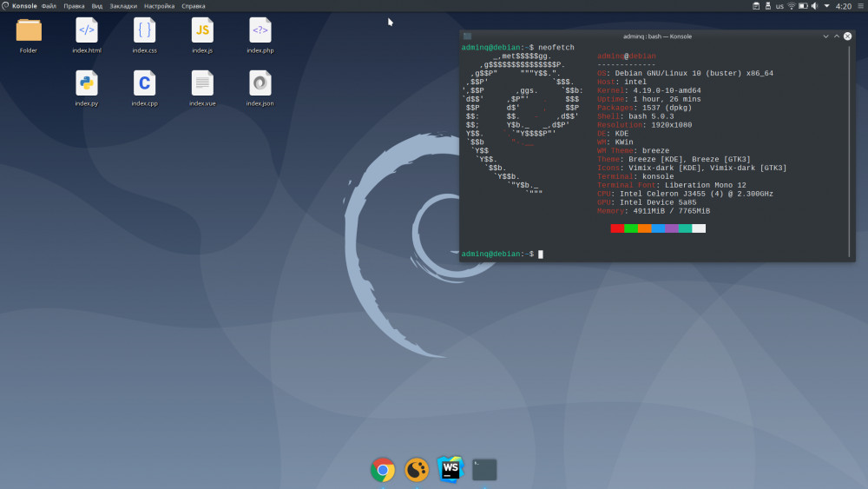Click the 'Shell: bash 5.0.3' line

(x=635, y=116)
